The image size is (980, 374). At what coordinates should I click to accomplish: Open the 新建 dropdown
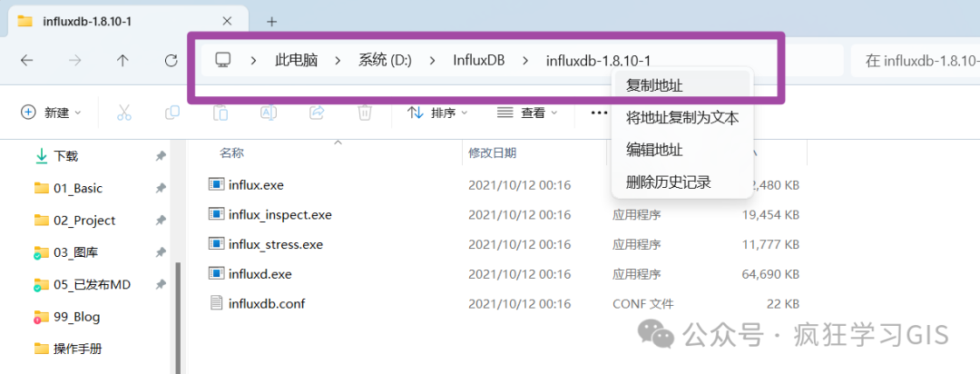[x=51, y=113]
